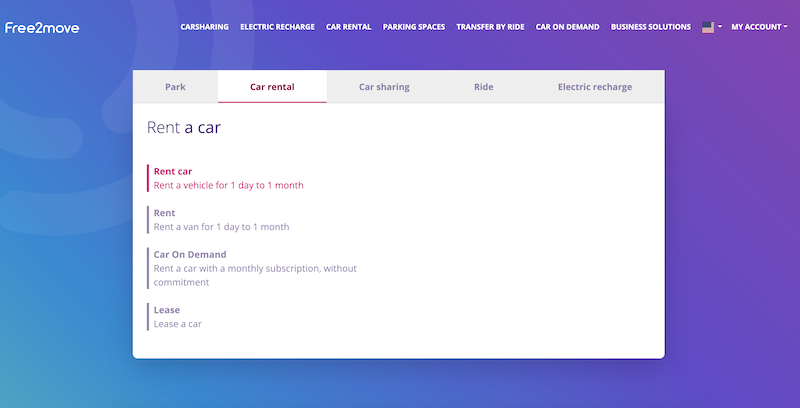The height and width of the screenshot is (408, 800).
Task: Go to Electric Recharge in the navigation bar
Action: point(278,27)
